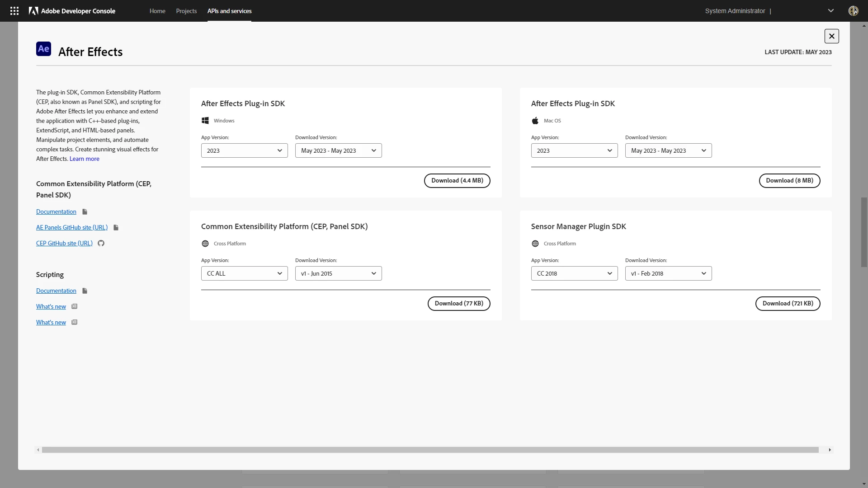
Task: Open App Version dropdown in the Mac OS card
Action: (575, 150)
